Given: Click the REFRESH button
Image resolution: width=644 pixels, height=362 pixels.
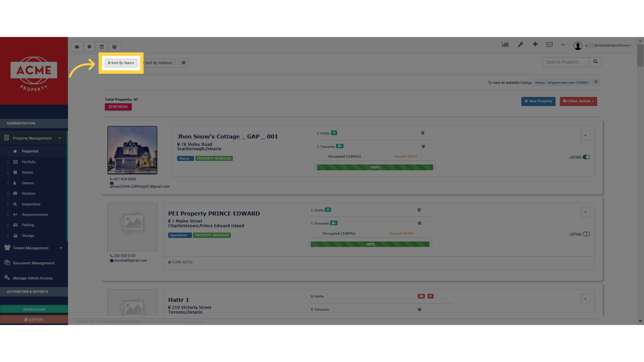Looking at the screenshot, I should tap(118, 107).
